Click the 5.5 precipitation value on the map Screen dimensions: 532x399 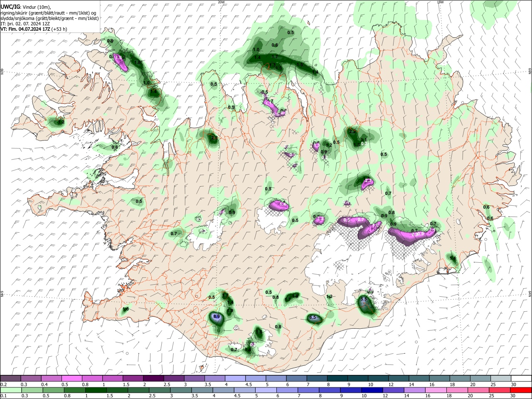(363, 299)
